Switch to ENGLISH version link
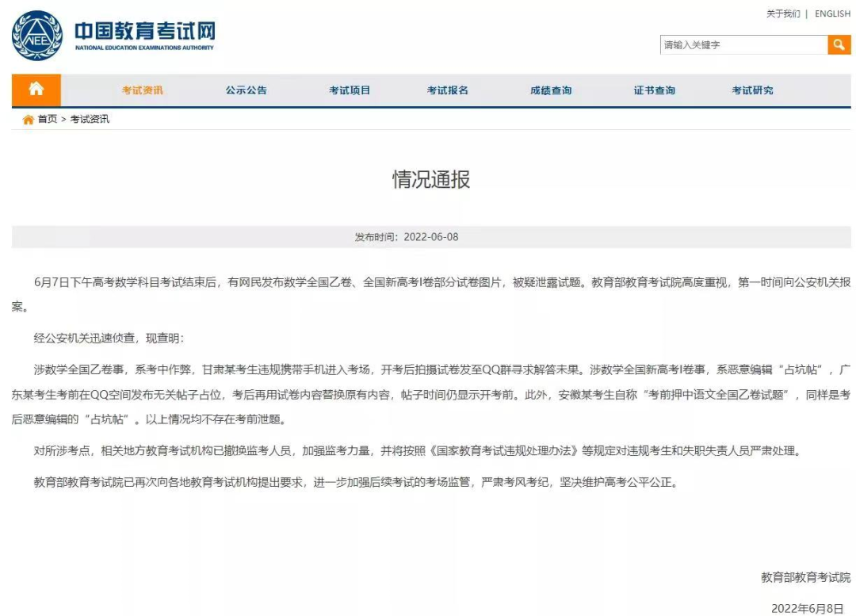This screenshot has height=616, width=856. point(832,13)
